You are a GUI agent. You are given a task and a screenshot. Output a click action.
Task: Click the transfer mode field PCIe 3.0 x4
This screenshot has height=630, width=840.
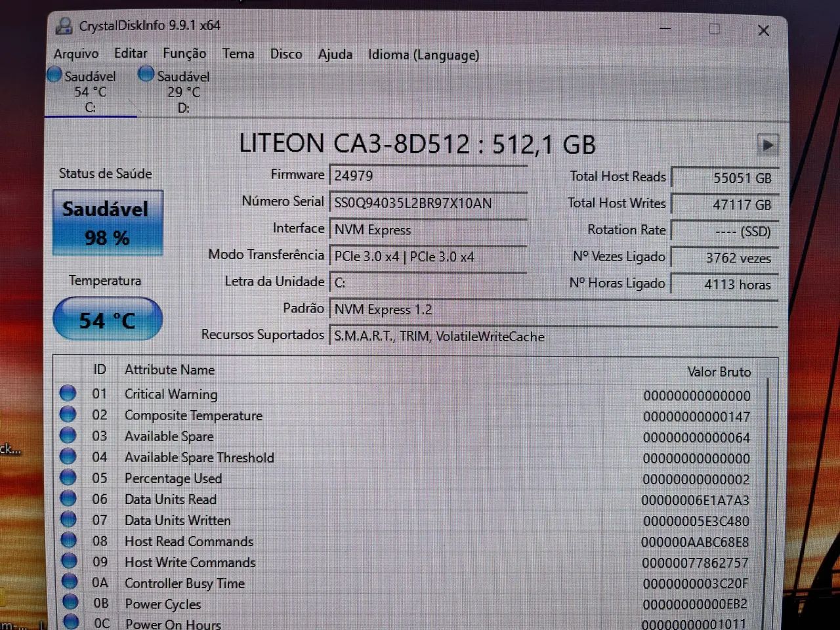(428, 257)
